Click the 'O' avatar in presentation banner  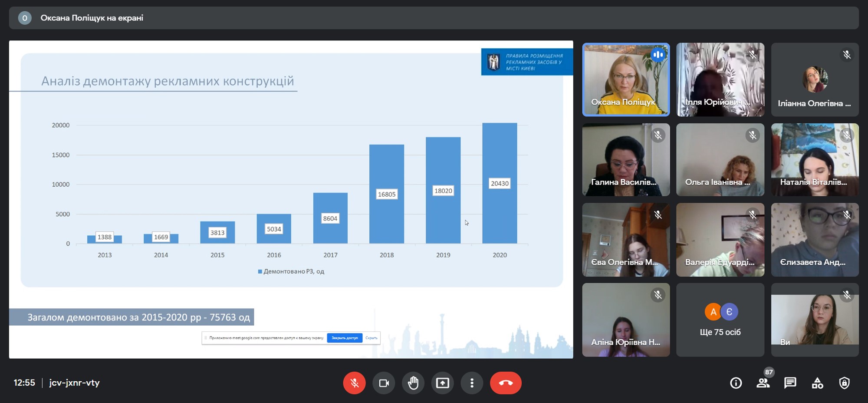25,18
